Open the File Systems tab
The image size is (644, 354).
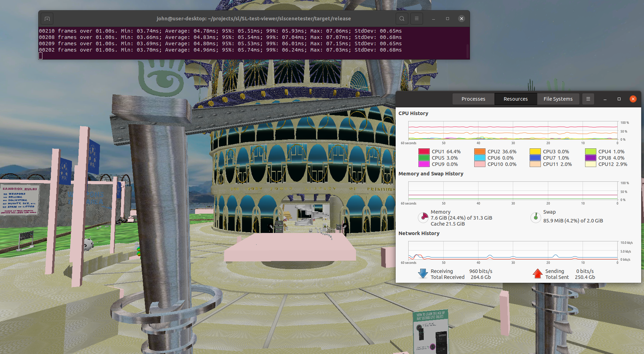coord(558,99)
